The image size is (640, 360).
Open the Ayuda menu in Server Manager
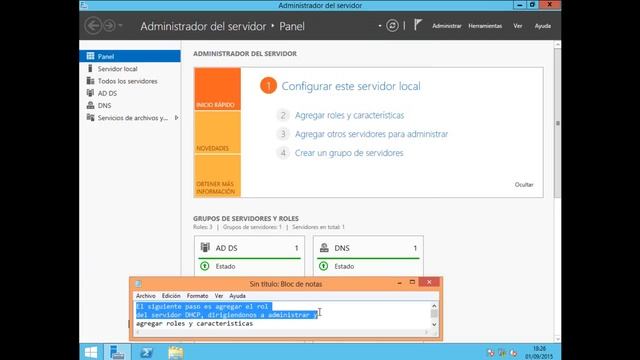point(542,26)
